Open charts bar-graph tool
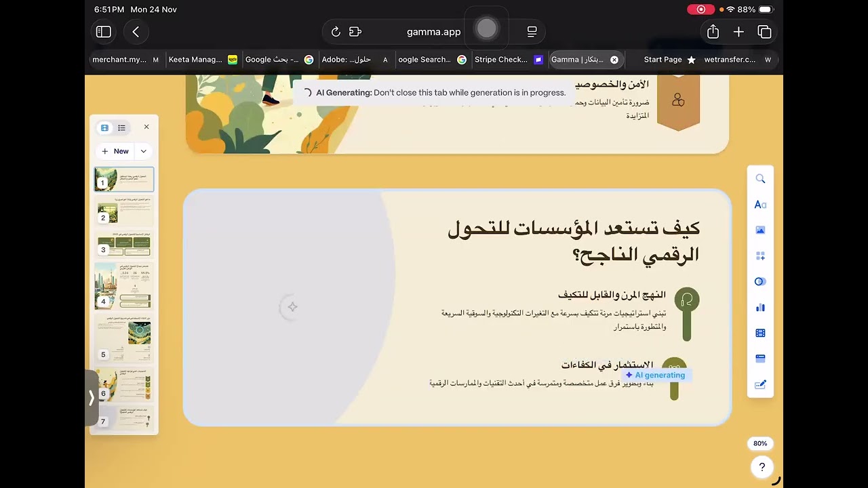868x488 pixels. click(x=760, y=308)
